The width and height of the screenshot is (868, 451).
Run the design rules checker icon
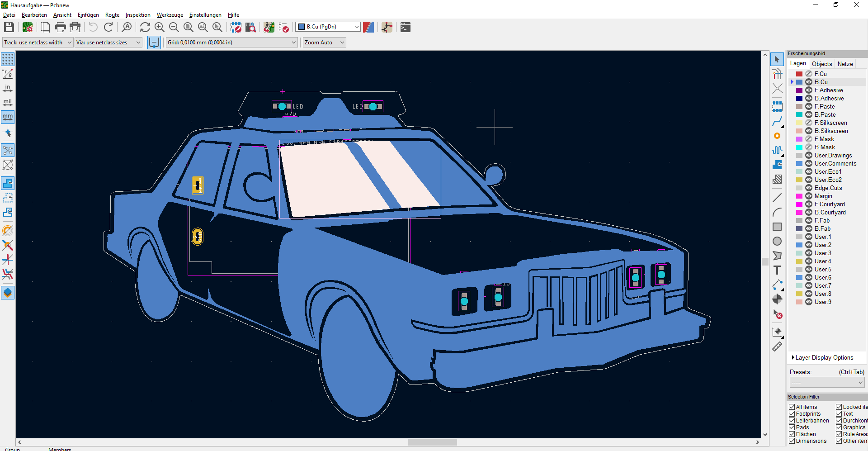(x=283, y=27)
